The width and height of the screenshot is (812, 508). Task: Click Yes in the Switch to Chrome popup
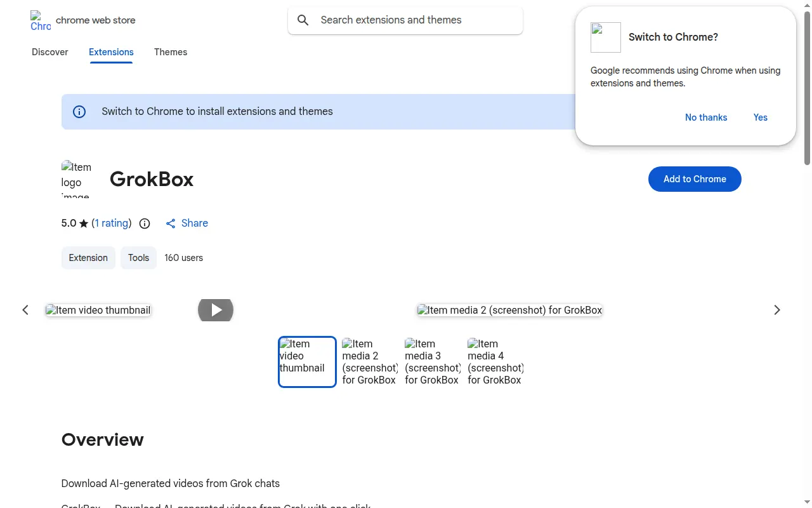[761, 117]
